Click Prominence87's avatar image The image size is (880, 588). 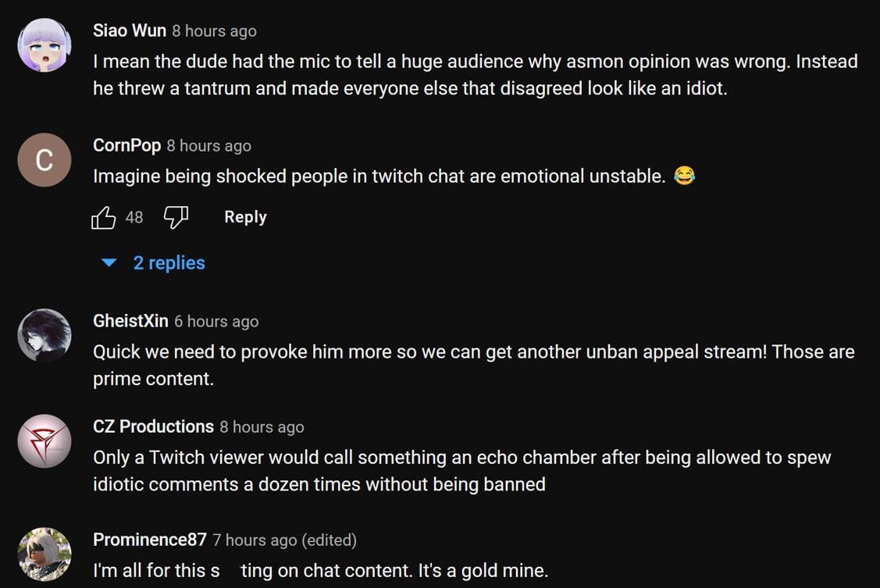click(45, 554)
